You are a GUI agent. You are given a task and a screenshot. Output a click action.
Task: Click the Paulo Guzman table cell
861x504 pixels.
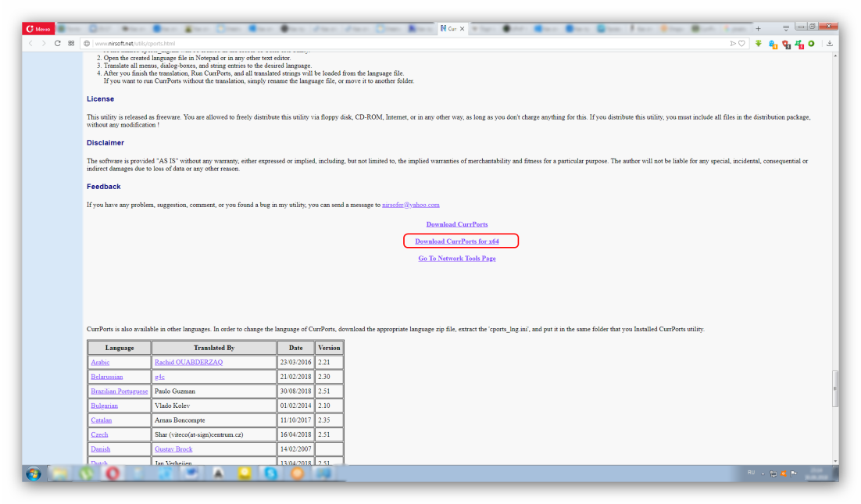point(214,391)
